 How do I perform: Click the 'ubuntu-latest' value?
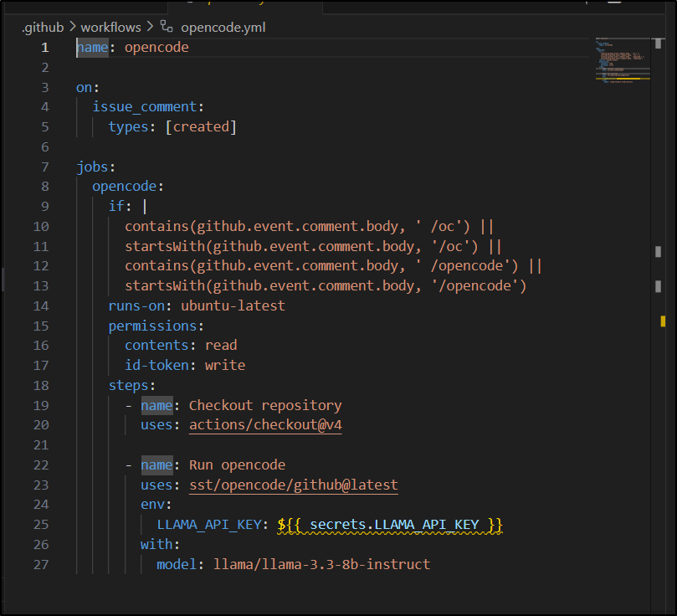(233, 305)
